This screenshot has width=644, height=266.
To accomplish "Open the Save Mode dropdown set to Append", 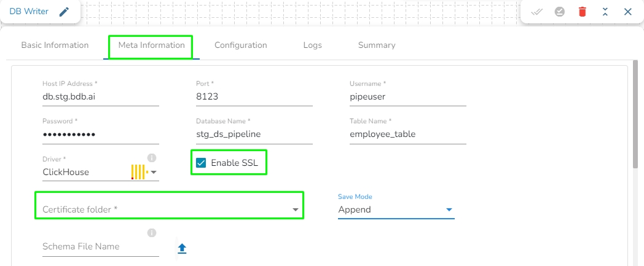I will click(449, 210).
